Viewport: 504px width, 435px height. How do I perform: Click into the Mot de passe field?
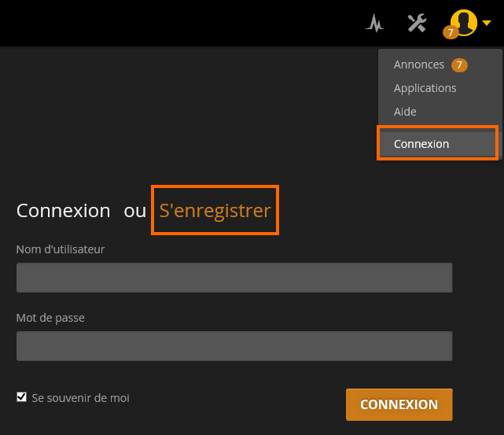click(x=234, y=346)
